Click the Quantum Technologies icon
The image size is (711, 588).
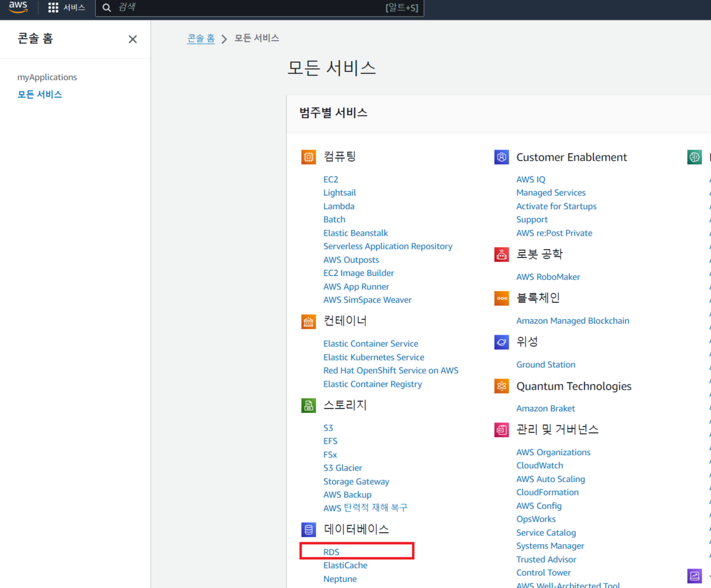coord(501,386)
